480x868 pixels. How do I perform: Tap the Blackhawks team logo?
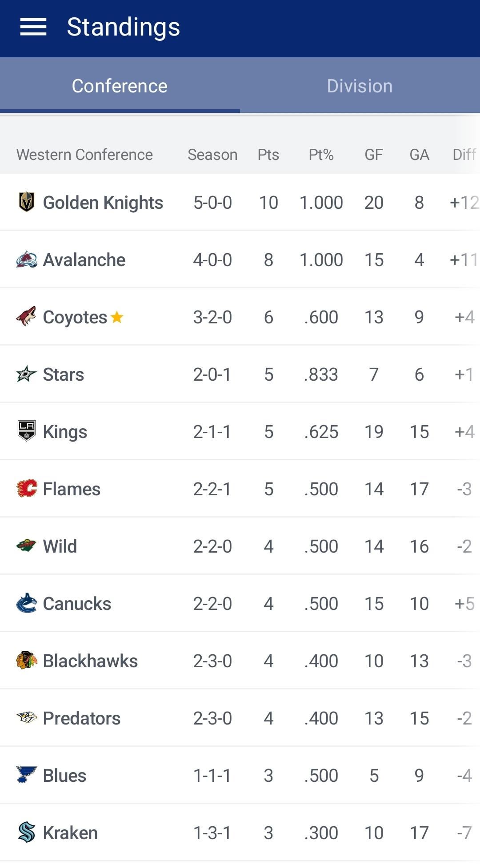pyautogui.click(x=27, y=661)
